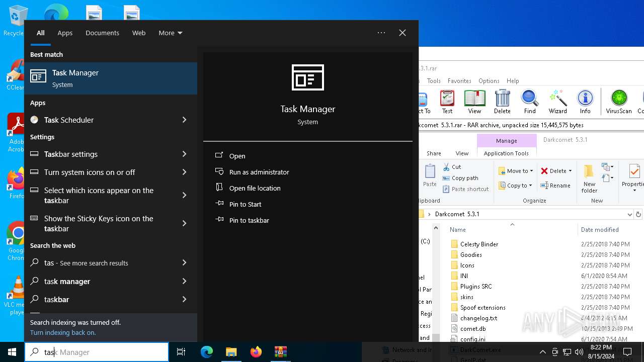
Task: Search web for 'tas' results
Action: [99, 262]
